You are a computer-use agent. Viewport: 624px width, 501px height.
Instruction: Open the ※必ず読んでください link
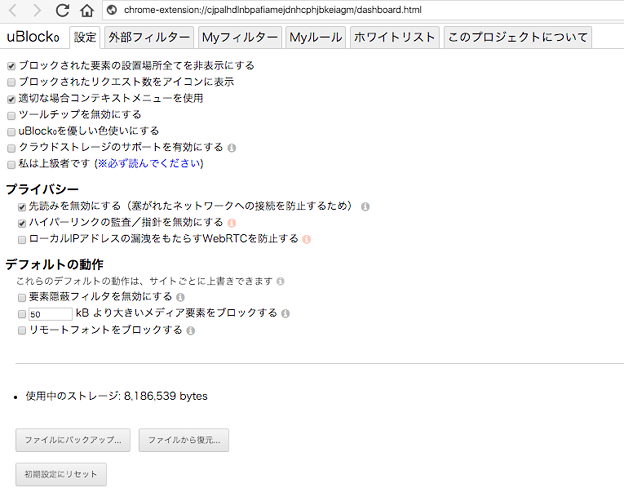point(149,164)
